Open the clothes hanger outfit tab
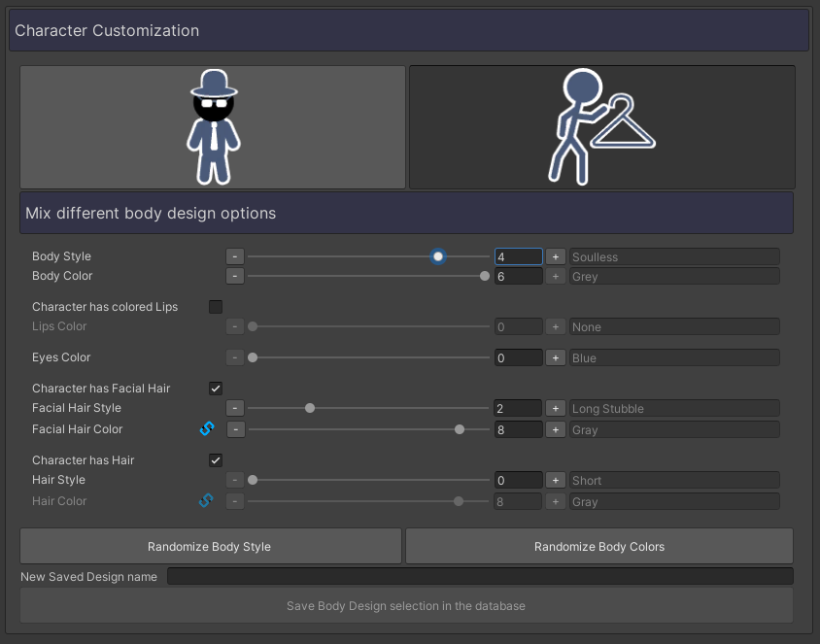The image size is (820, 644). point(601,127)
